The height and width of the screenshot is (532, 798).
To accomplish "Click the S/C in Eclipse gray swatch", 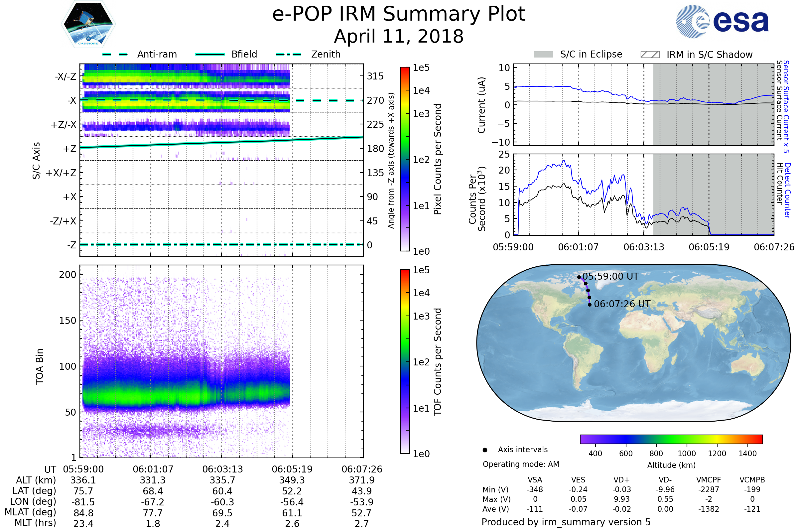I will 543,55.
